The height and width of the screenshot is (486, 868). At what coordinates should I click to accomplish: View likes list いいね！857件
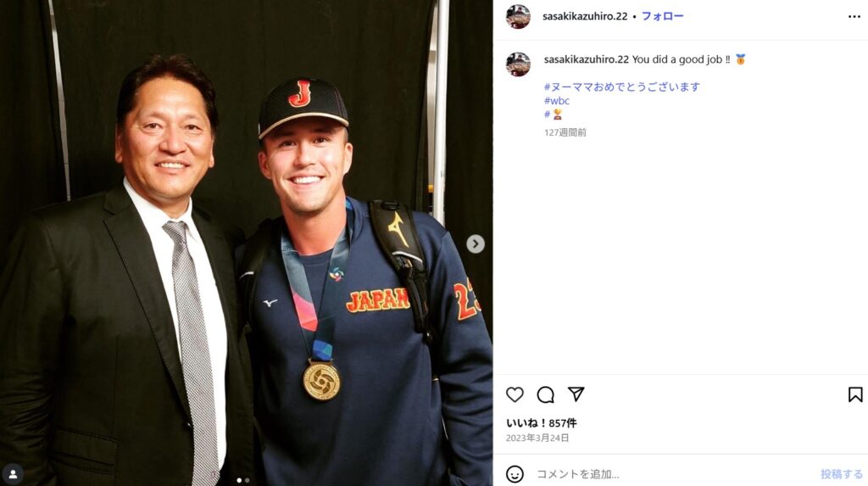pyautogui.click(x=541, y=423)
